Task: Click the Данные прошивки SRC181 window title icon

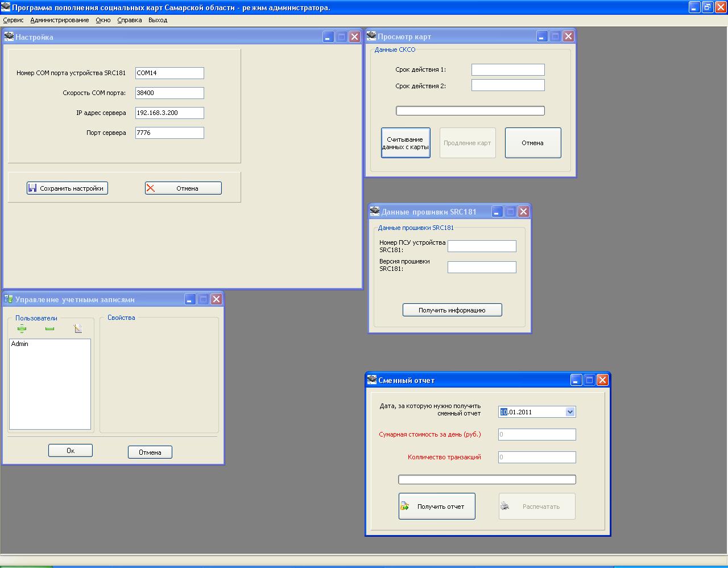Action: (x=375, y=211)
